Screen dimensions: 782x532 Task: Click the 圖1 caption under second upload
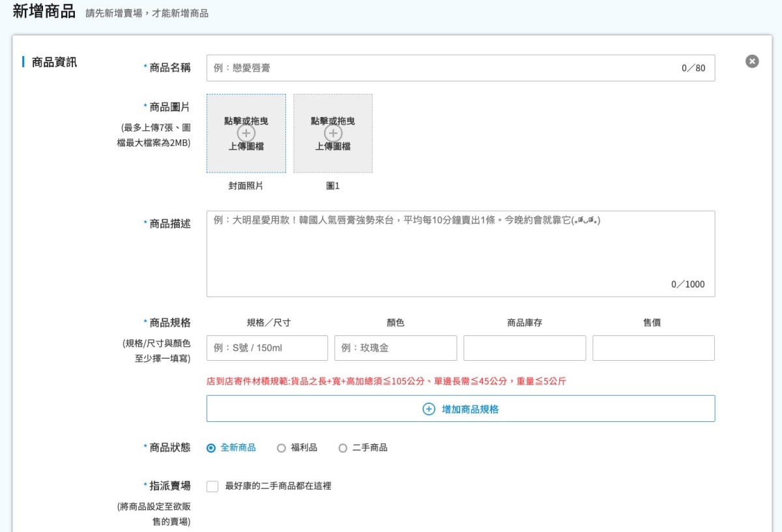pos(333,186)
